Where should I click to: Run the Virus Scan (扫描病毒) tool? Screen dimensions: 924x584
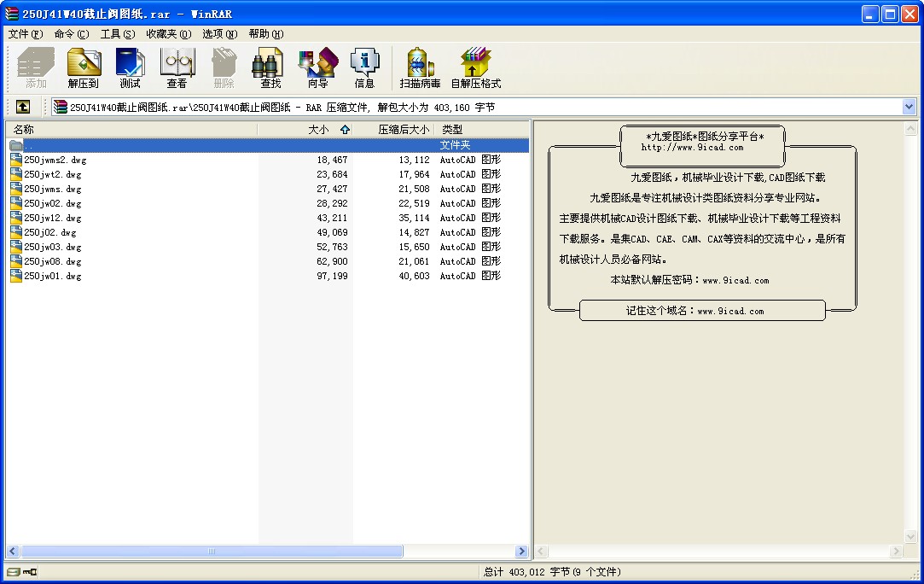click(420, 67)
